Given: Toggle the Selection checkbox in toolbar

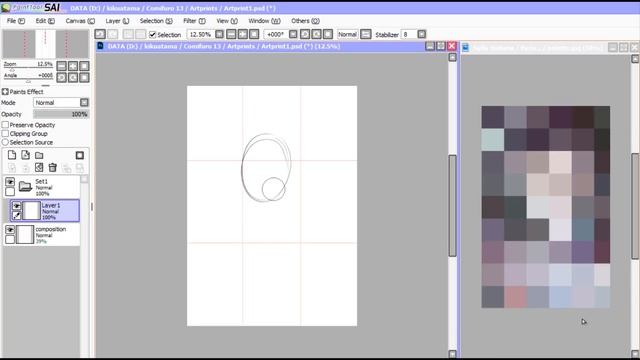Looking at the screenshot, I should point(152,35).
